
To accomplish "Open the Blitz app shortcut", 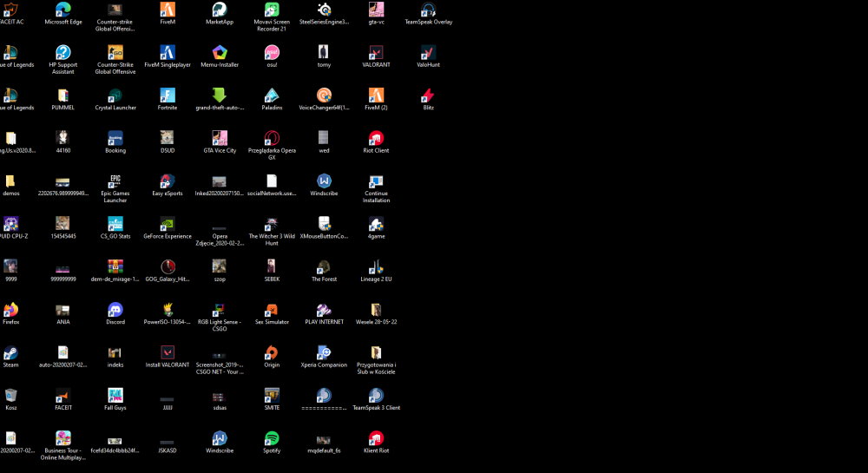I will (428, 95).
